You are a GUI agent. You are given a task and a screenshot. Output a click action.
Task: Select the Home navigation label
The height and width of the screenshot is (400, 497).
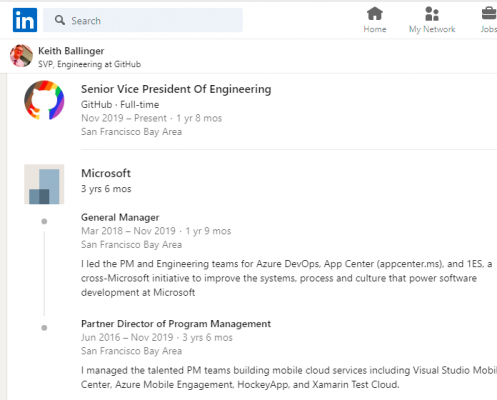tap(375, 29)
